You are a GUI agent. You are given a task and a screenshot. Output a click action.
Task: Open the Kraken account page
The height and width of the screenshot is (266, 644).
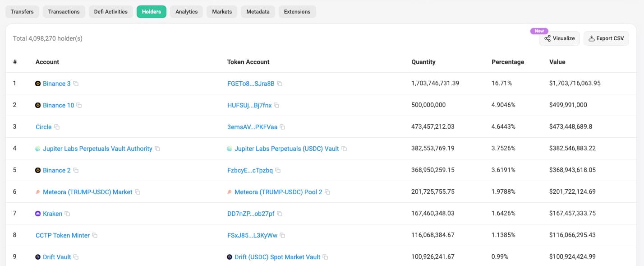52,214
